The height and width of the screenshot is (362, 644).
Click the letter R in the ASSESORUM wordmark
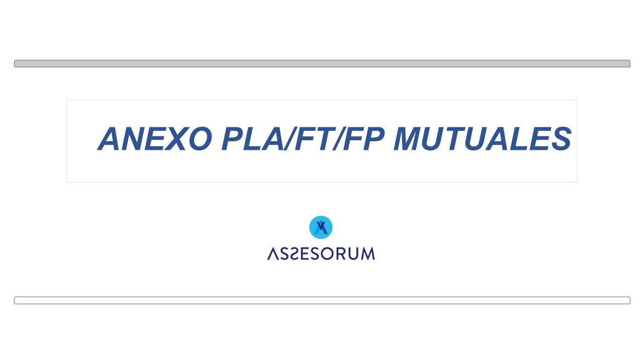(x=342, y=253)
